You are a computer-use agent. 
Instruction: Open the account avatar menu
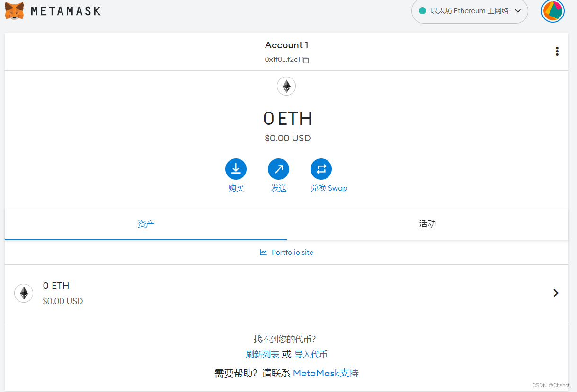coord(553,11)
